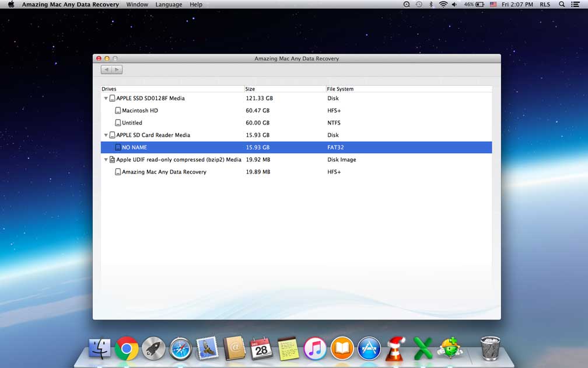
Task: Select the Amazing Mac Any Data Recovery volume
Action: (x=164, y=172)
